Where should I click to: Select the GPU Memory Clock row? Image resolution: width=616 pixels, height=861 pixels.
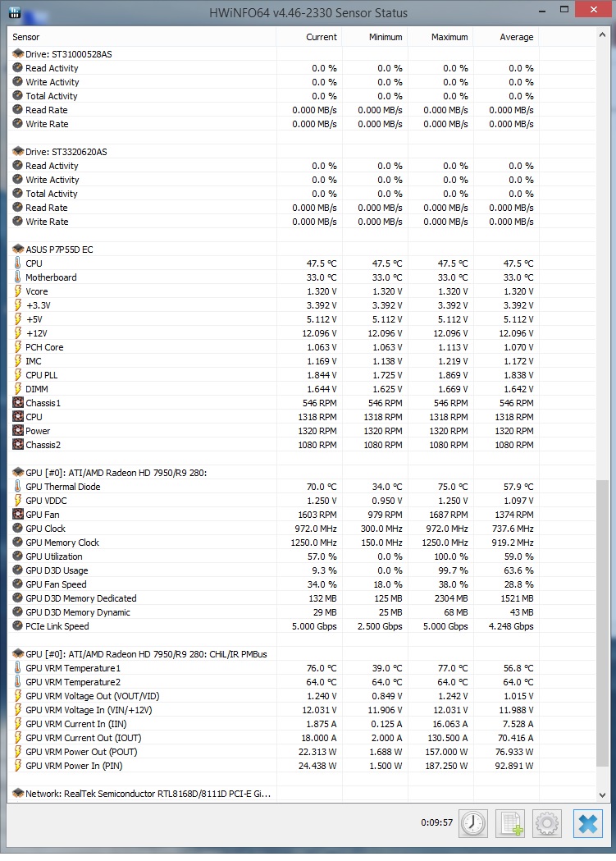tap(302, 543)
